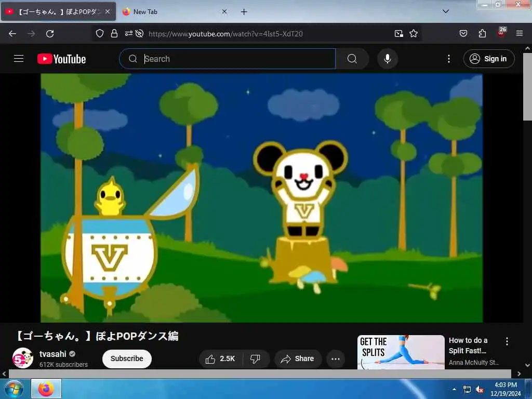
Task: Click the scrollbar down arrow
Action: pos(528,365)
